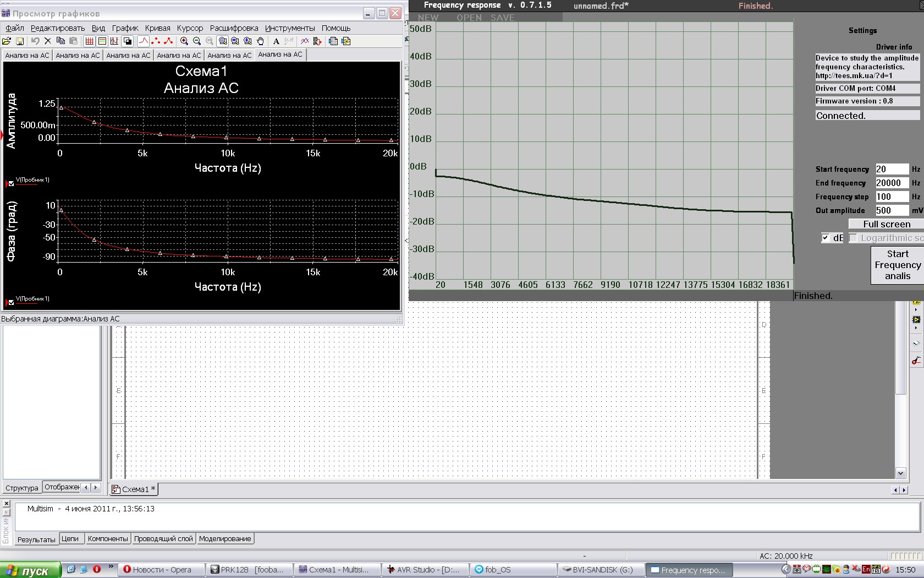This screenshot has width=924, height=578.
Task: Open the Кривая menu
Action: point(157,28)
